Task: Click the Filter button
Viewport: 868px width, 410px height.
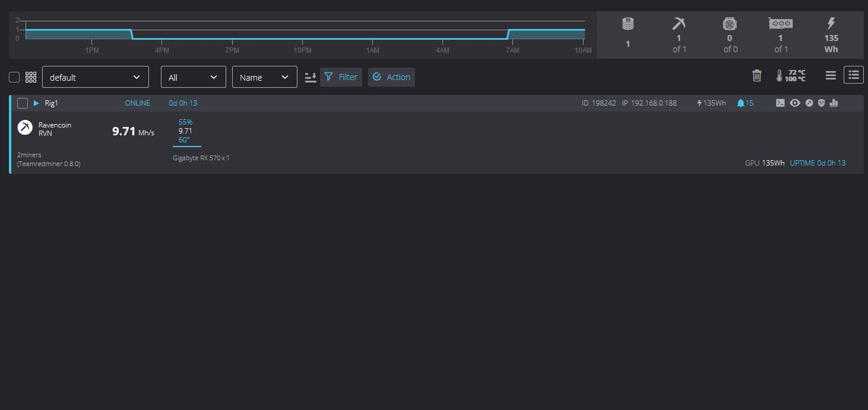Action: [x=341, y=77]
